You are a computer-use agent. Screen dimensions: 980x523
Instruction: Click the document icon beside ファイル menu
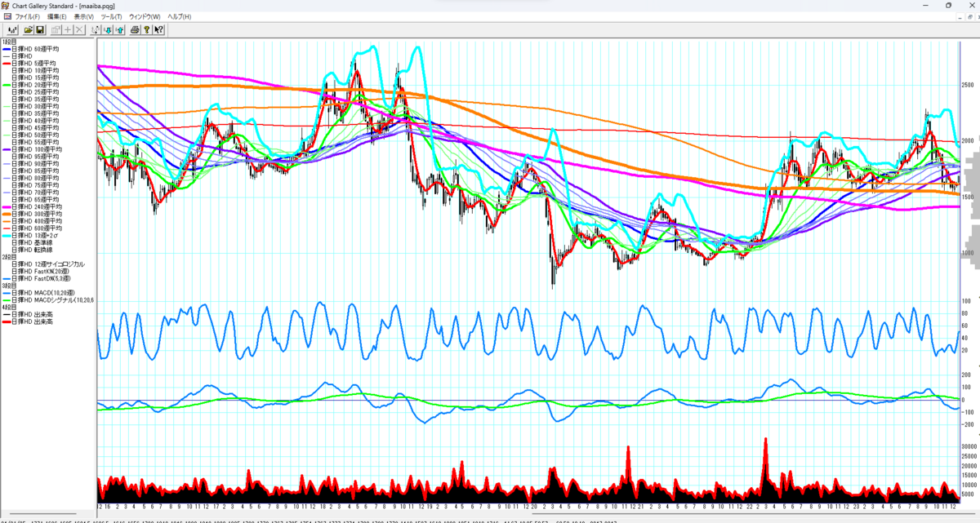[7, 16]
